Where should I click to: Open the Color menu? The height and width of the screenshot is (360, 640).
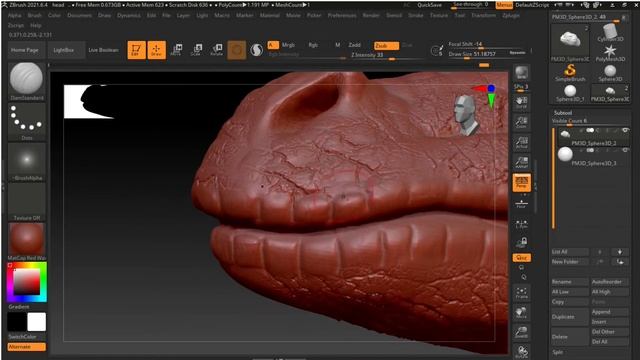(x=54, y=15)
